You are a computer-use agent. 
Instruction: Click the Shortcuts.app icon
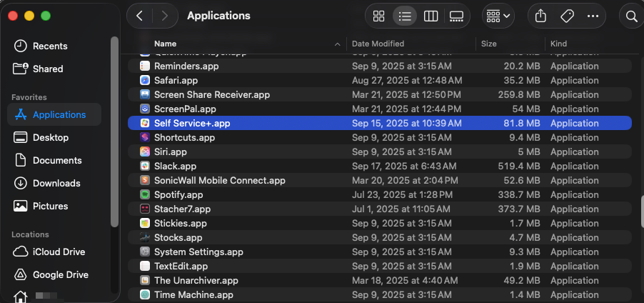point(144,137)
